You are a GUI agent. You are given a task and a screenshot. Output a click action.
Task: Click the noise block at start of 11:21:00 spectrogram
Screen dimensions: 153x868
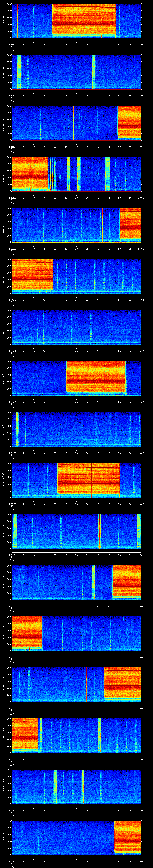click(x=32, y=274)
